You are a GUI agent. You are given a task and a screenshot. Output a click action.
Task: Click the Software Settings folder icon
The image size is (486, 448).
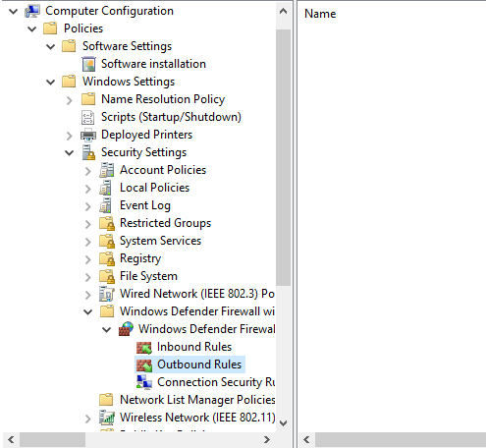pyautogui.click(x=69, y=46)
